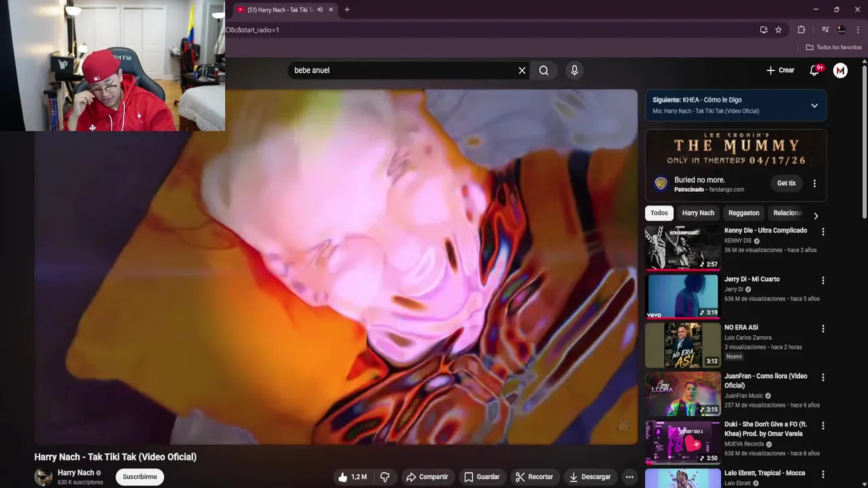The height and width of the screenshot is (488, 868).
Task: Close the Harry Nach browser tab
Action: coord(331,9)
